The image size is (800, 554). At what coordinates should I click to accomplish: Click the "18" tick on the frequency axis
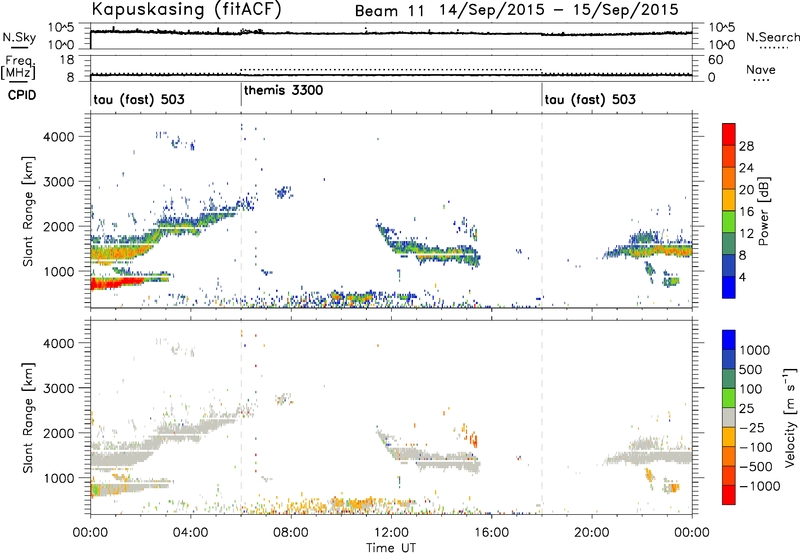coord(67,60)
